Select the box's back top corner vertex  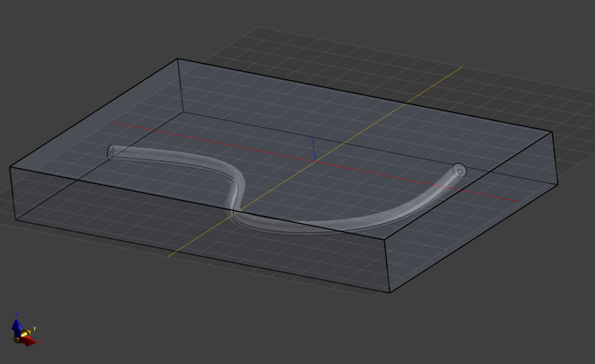(x=178, y=59)
